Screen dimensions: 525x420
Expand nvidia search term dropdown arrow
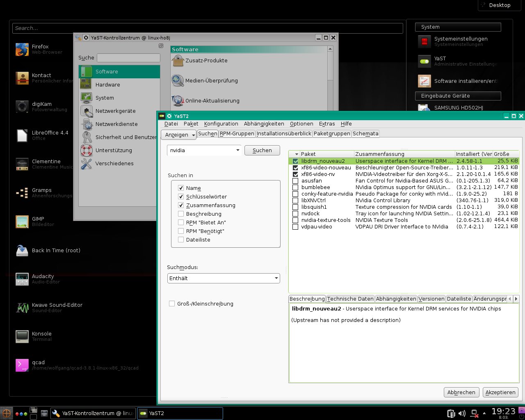point(237,150)
